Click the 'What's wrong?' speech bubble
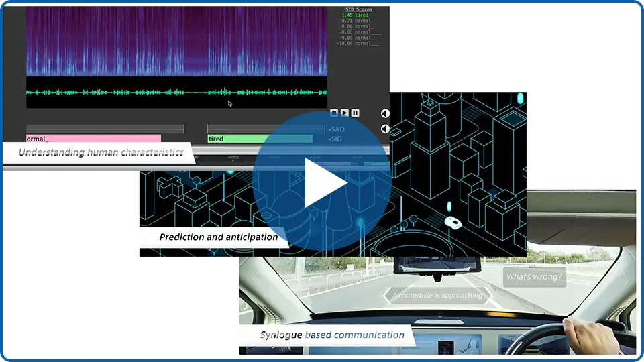The image size is (644, 362). pos(535,277)
